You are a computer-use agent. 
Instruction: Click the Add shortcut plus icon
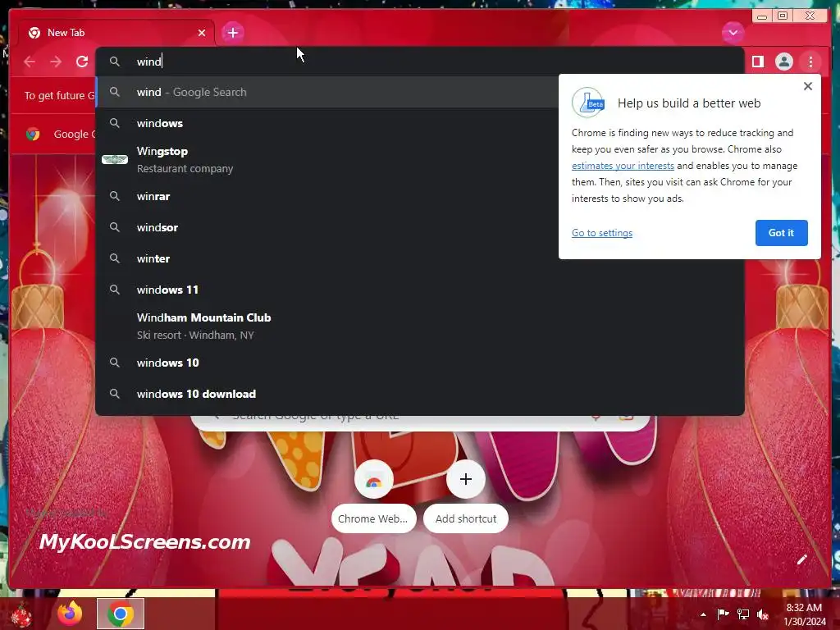pos(466,479)
